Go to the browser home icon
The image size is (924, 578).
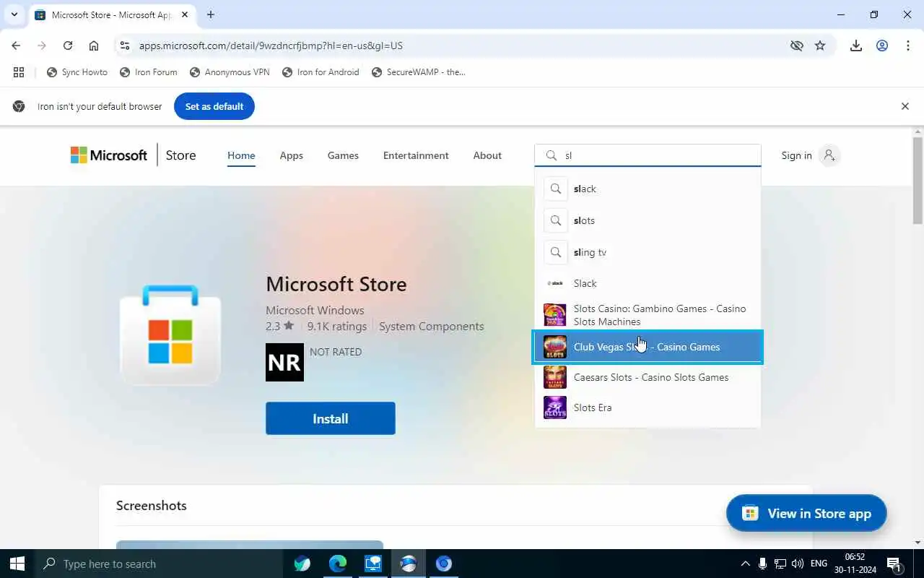[x=94, y=46]
